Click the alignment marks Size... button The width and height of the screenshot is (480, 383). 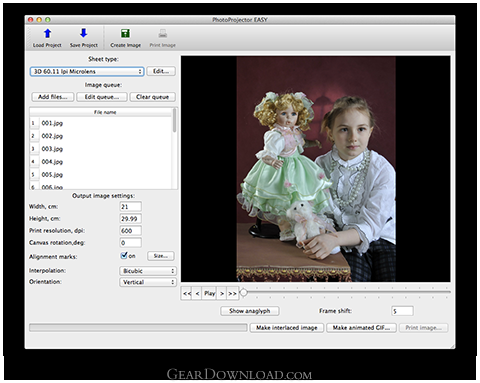pyautogui.click(x=161, y=256)
